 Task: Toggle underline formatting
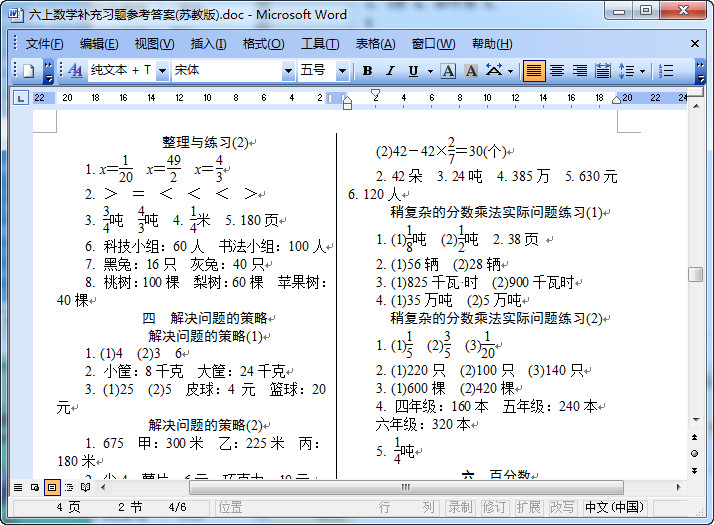point(413,71)
